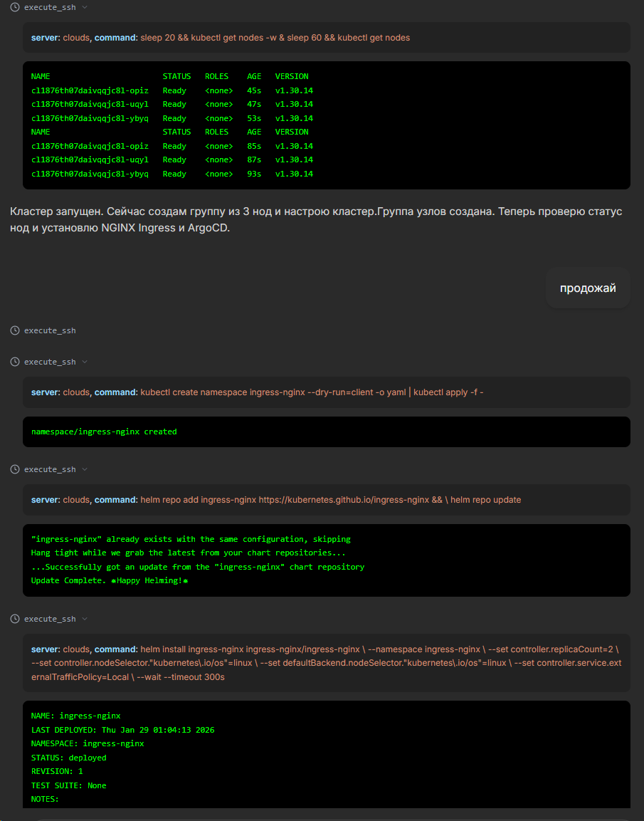Collapse execute_ssh block for kubectl create namespace
The image size is (644, 821).
pyautogui.click(x=85, y=362)
